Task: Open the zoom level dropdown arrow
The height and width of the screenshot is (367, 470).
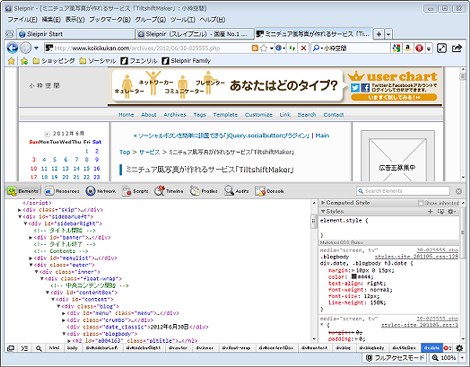Action: click(463, 358)
